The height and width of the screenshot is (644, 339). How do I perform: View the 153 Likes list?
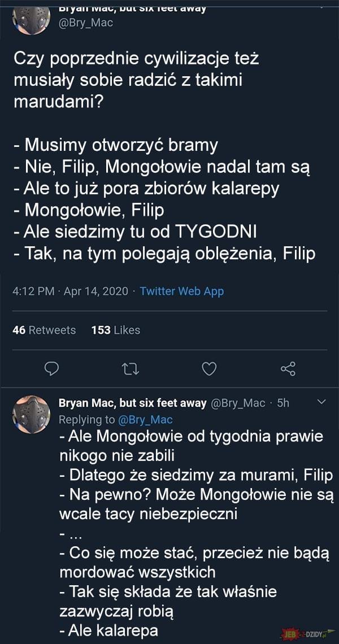pyautogui.click(x=115, y=330)
